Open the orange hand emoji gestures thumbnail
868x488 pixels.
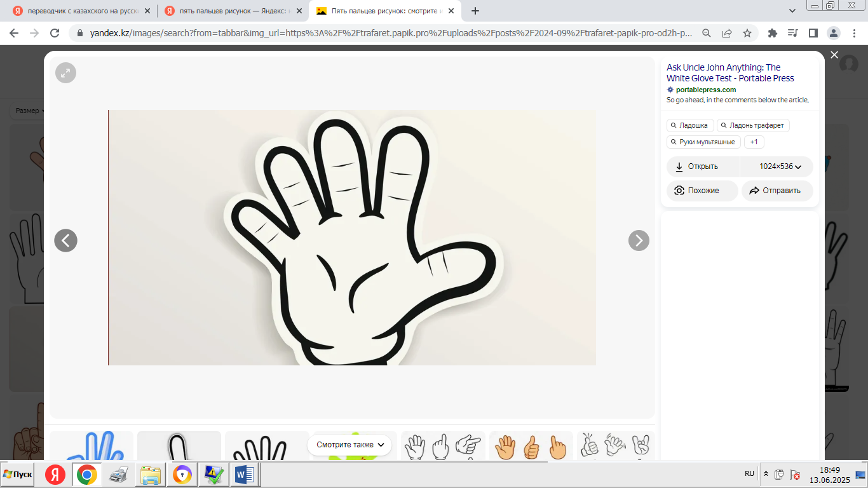click(531, 445)
